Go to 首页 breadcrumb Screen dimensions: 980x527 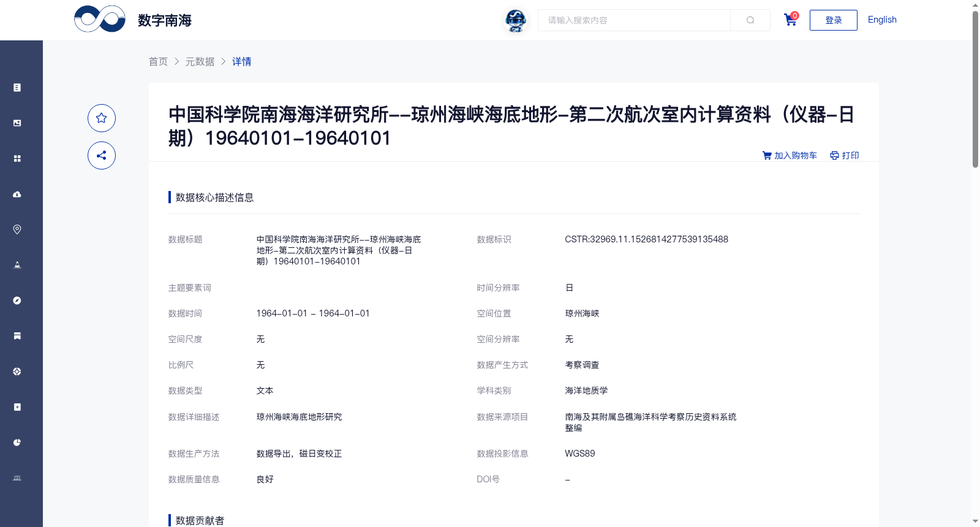(x=158, y=61)
